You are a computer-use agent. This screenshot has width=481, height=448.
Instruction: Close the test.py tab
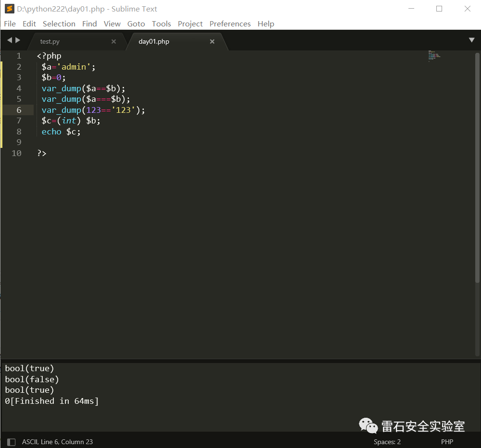[x=114, y=42]
